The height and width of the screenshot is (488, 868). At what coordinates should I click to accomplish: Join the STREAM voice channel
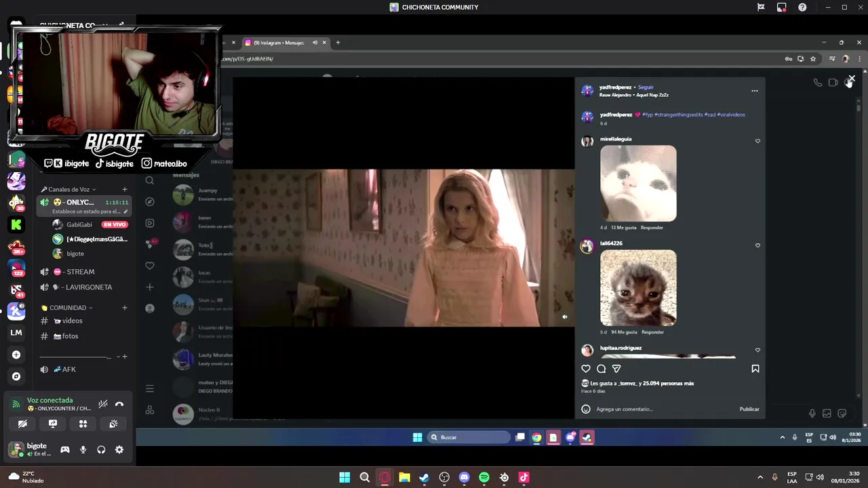(x=83, y=272)
